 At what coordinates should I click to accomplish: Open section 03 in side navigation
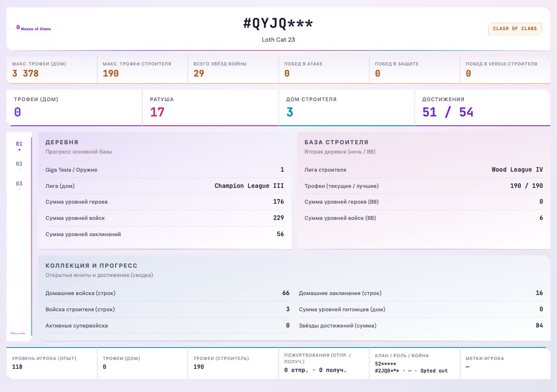tap(19, 186)
